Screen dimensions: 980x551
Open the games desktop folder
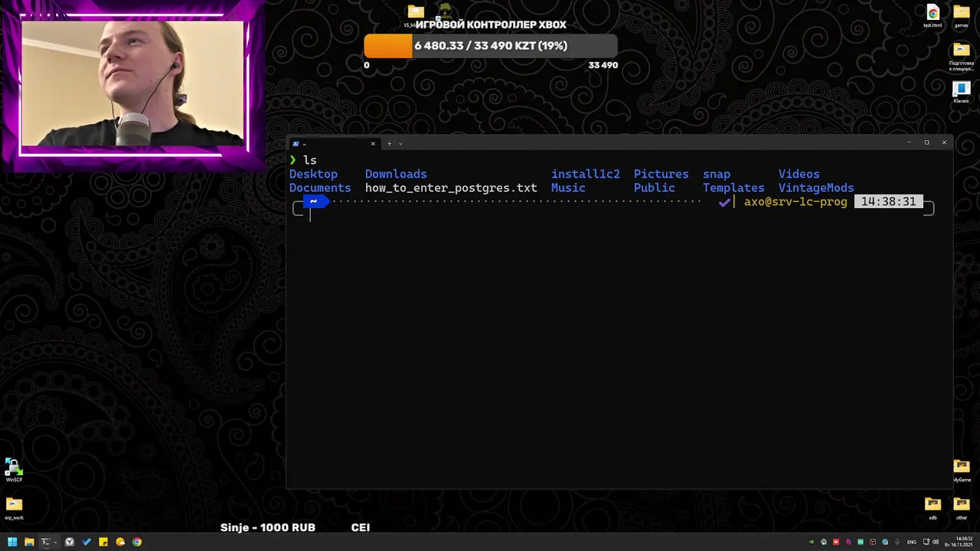click(962, 16)
